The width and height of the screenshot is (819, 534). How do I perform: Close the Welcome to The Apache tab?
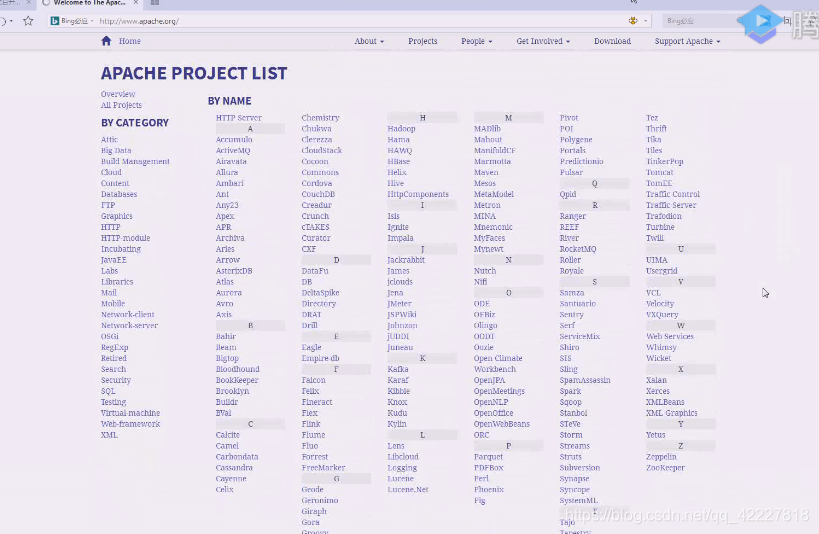[136, 3]
